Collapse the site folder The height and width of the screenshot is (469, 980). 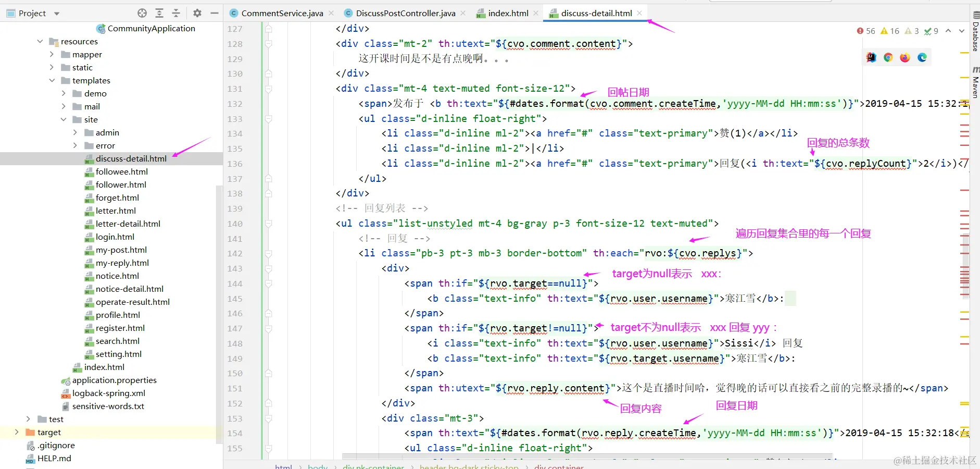(x=64, y=119)
